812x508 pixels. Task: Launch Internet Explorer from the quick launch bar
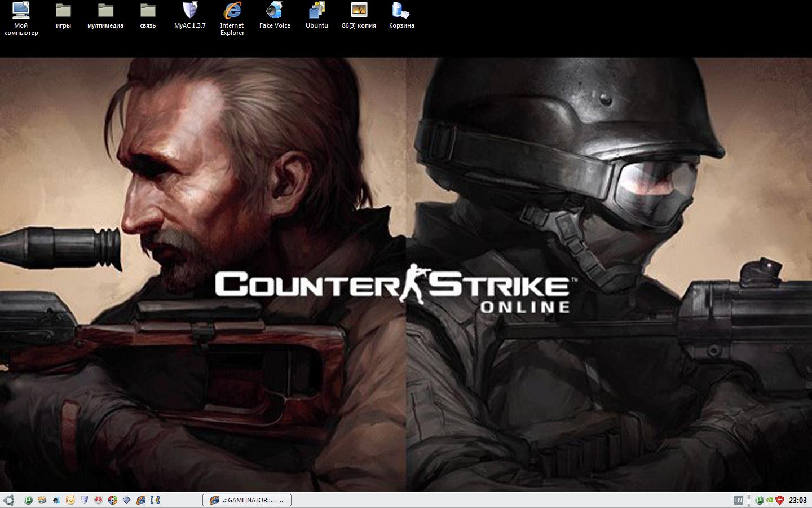coord(141,500)
